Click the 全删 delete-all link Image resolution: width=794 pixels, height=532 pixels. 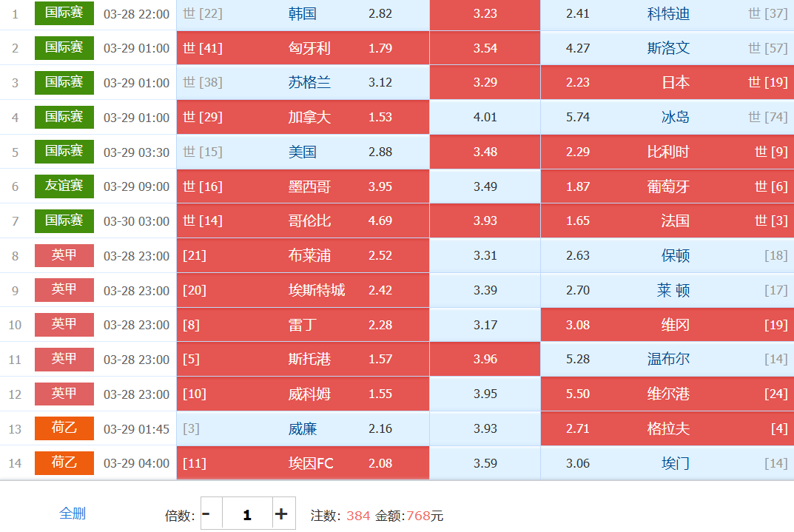pyautogui.click(x=73, y=513)
